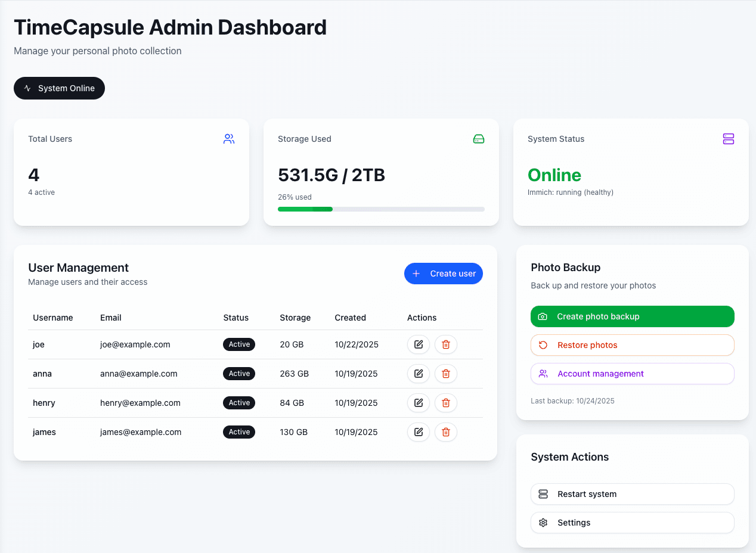Click the System Status server icon

tap(728, 139)
